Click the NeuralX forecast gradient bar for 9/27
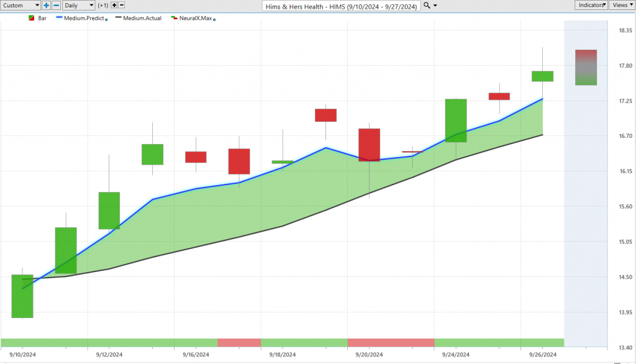The width and height of the screenshot is (636, 364). pyautogui.click(x=586, y=67)
